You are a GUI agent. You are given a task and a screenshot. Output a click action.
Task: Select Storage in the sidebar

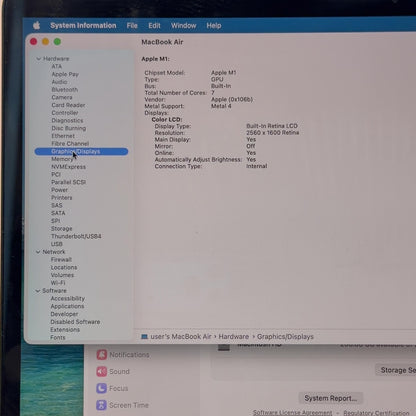click(62, 229)
